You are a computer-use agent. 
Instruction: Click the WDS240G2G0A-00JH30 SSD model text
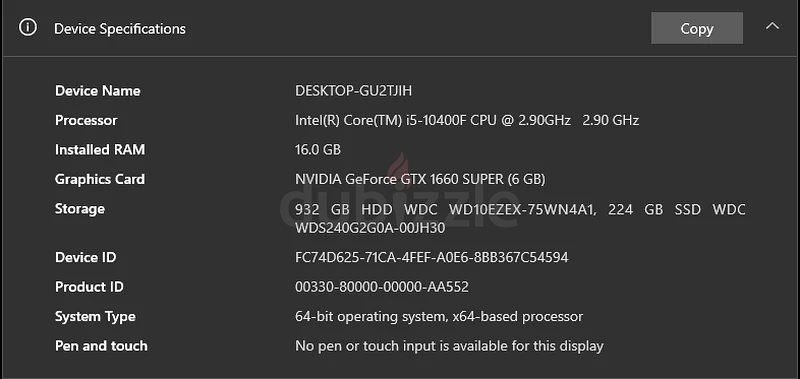pyautogui.click(x=370, y=228)
